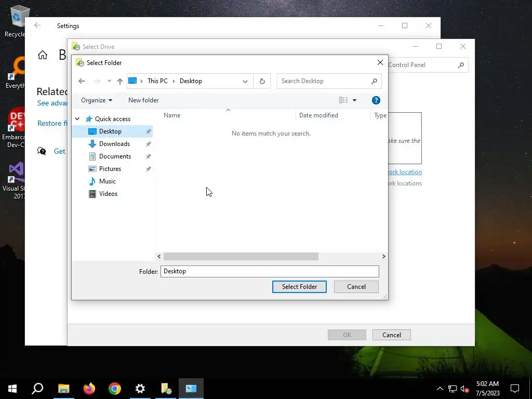Click the horizontal scrollbar thumb
Screen dimensions: 532x399
tap(241, 257)
